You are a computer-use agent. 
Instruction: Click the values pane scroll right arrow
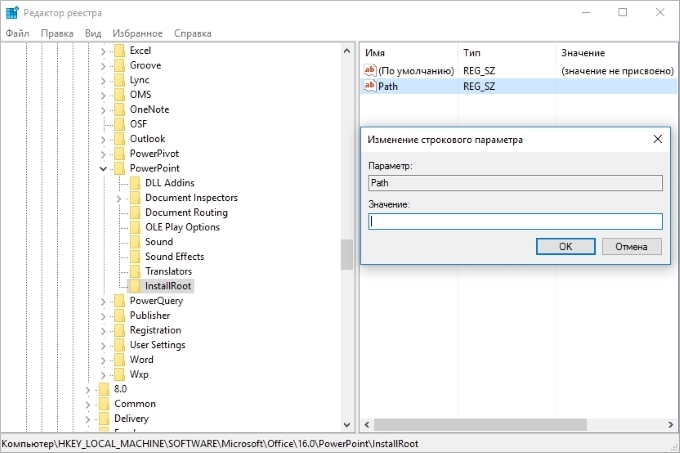(670, 424)
